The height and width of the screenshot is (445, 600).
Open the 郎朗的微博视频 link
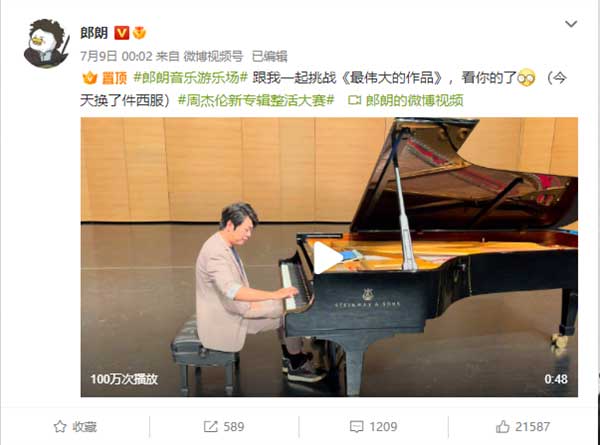[x=414, y=100]
